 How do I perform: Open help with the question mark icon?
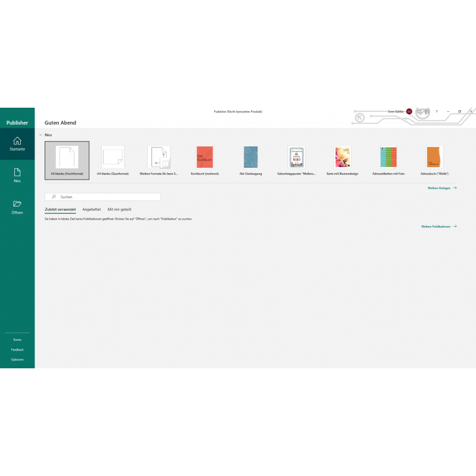pyautogui.click(x=437, y=111)
